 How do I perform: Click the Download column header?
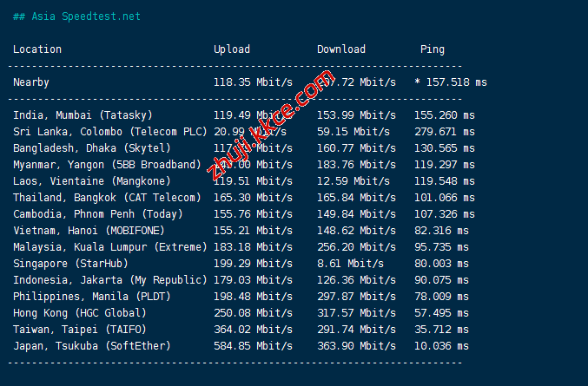pyautogui.click(x=341, y=49)
